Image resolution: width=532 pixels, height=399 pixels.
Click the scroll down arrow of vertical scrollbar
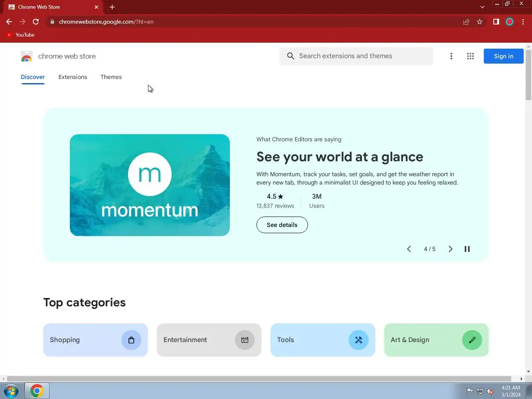528,372
